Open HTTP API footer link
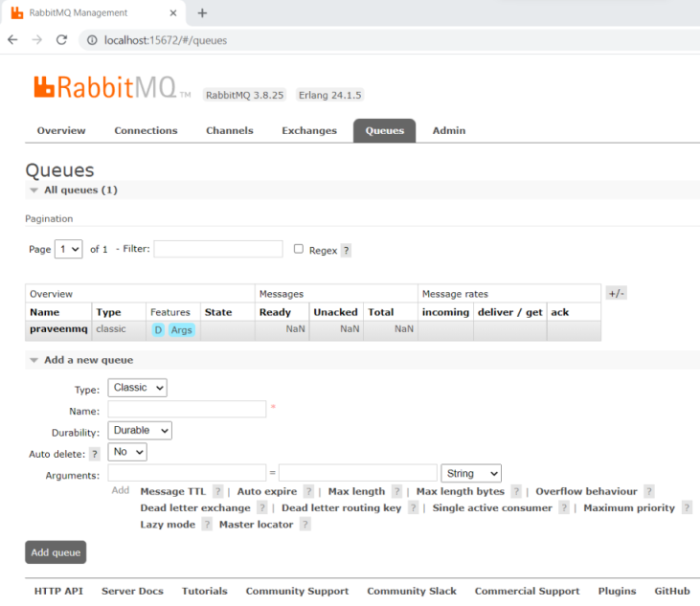This screenshot has height=606, width=700. (58, 591)
